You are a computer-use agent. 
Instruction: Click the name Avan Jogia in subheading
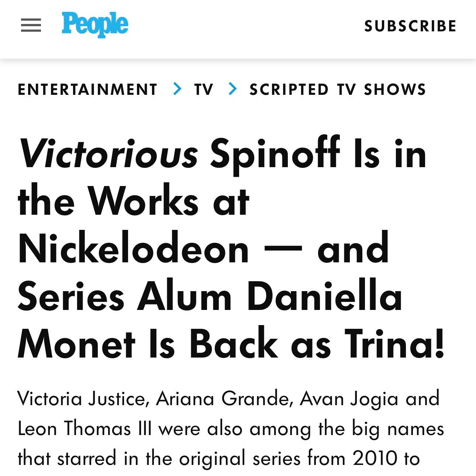pos(349,399)
